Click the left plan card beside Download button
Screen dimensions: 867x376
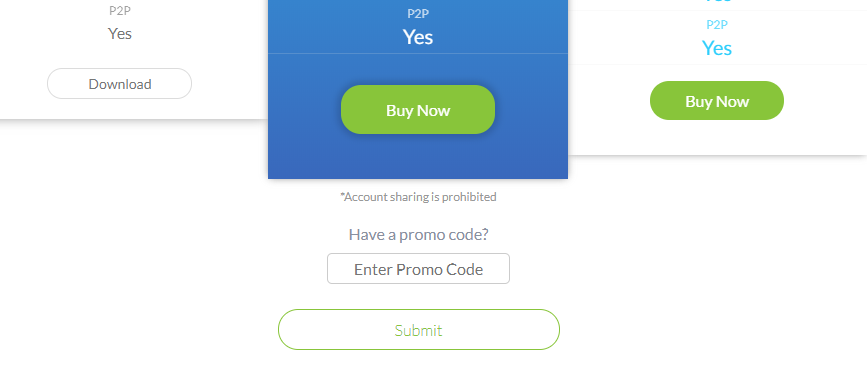[230, 84]
